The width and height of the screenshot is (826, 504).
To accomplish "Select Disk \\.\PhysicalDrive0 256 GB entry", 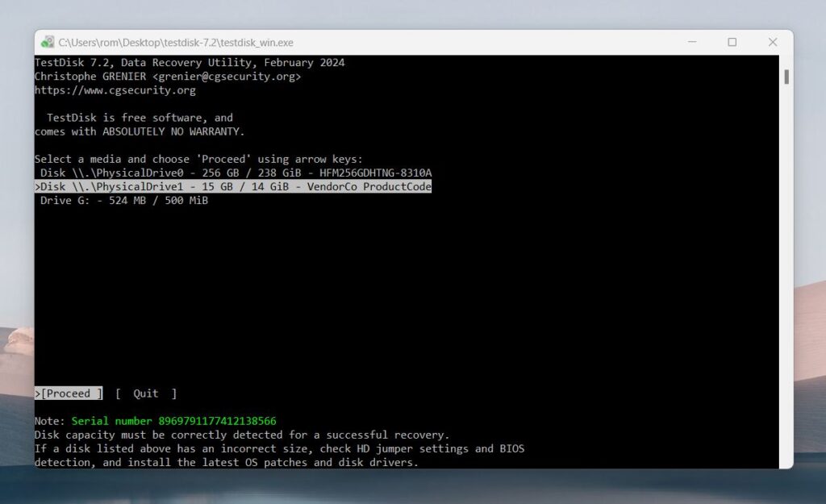I will 232,173.
